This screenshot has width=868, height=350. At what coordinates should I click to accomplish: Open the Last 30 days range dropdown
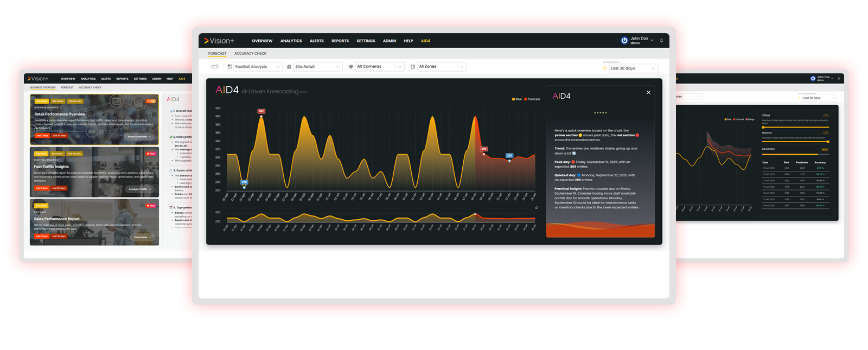633,68
